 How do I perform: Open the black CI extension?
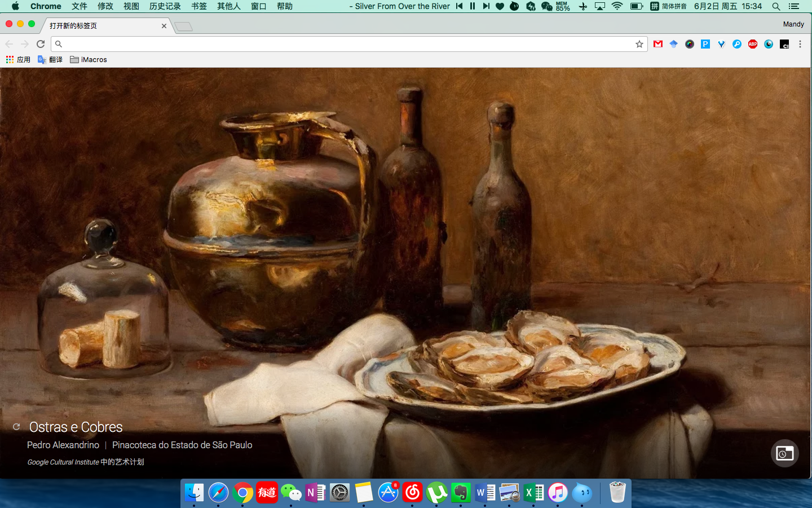pos(784,44)
